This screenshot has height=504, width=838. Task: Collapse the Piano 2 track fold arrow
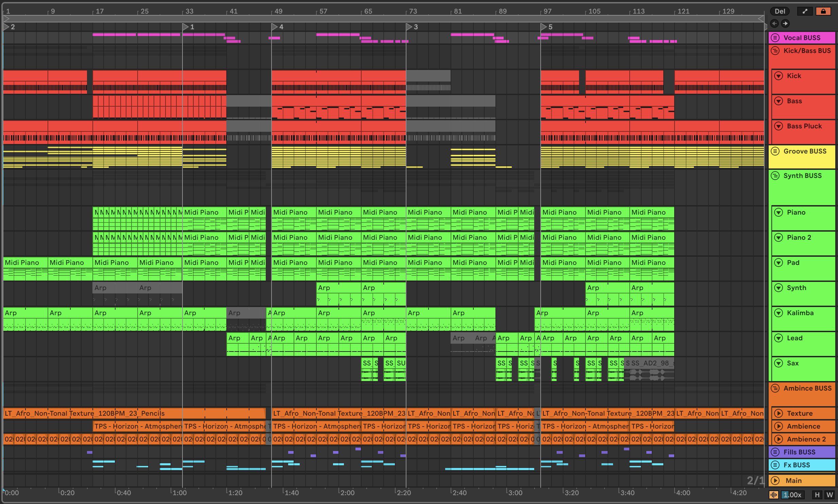pos(778,237)
